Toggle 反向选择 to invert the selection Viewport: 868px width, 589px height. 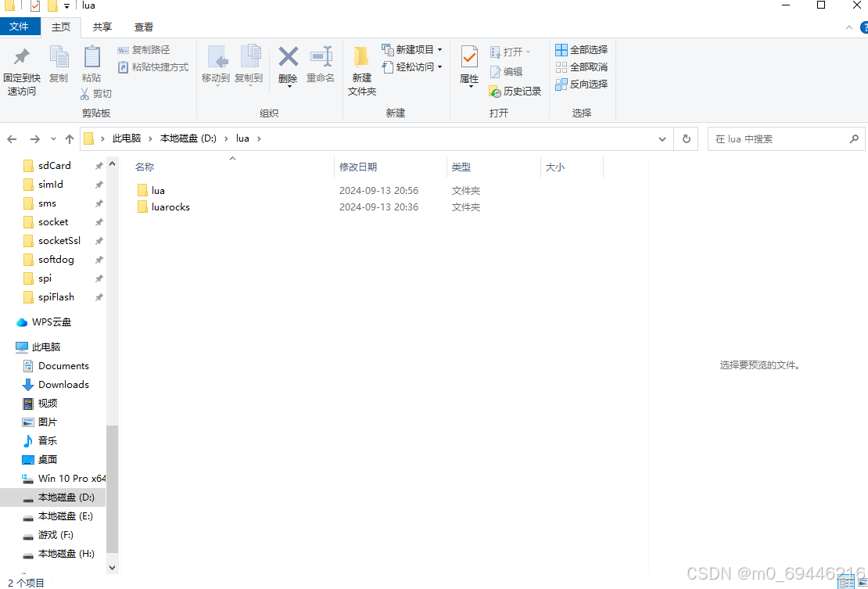tap(581, 84)
